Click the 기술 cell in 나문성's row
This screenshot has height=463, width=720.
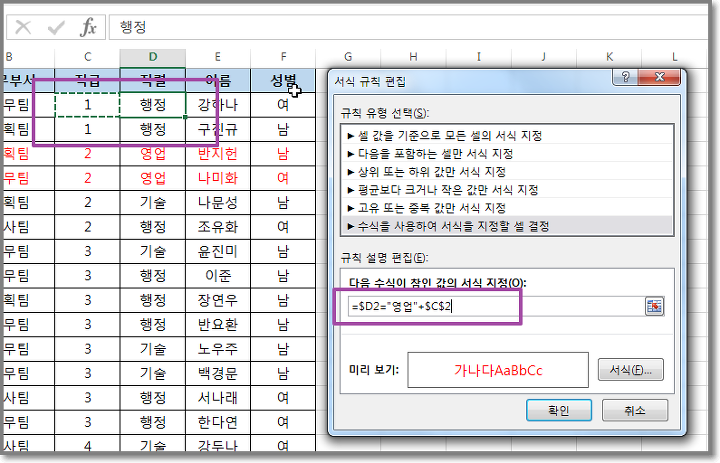pos(153,202)
